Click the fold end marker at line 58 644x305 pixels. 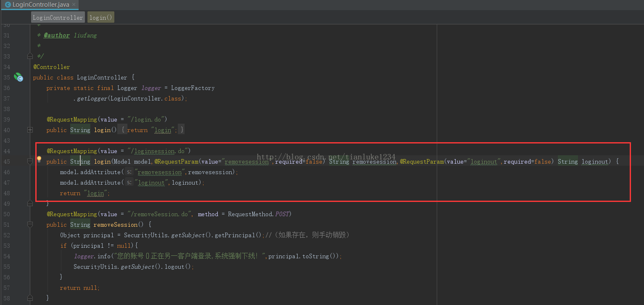[x=30, y=298]
